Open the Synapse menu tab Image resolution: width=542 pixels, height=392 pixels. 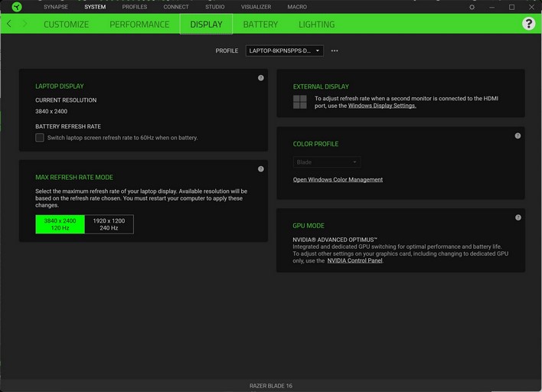tap(56, 7)
